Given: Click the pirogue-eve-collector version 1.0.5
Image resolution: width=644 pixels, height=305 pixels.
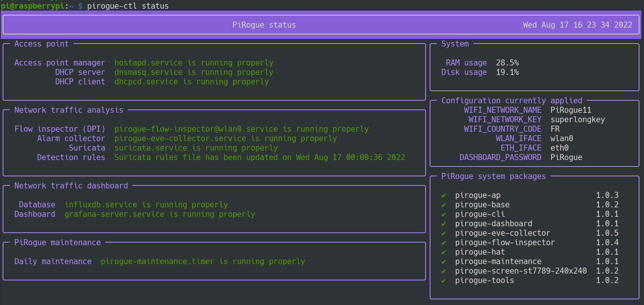Looking at the screenshot, I should 607,233.
